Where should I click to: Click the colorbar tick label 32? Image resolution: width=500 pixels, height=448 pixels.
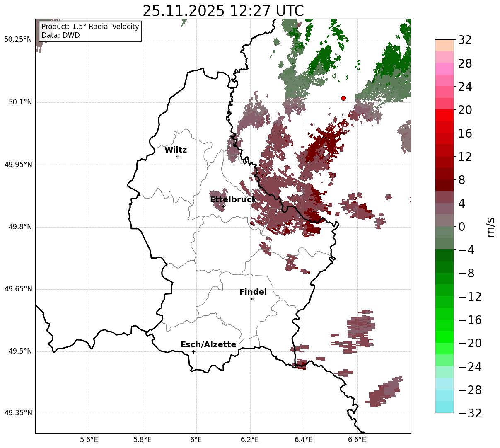tap(465, 40)
